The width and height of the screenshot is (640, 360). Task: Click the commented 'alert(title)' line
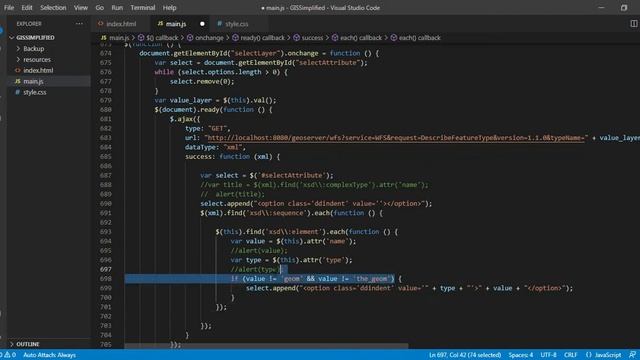[x=233, y=194]
